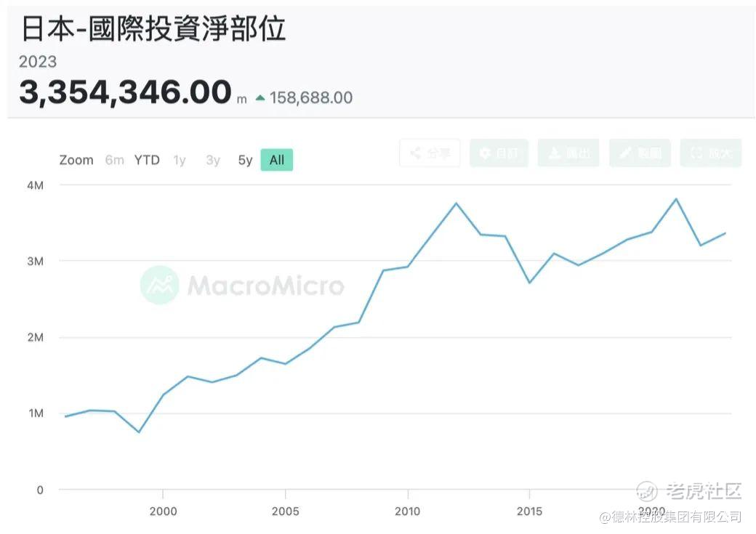
Task: Click the 1999 low point on line
Action: click(139, 432)
